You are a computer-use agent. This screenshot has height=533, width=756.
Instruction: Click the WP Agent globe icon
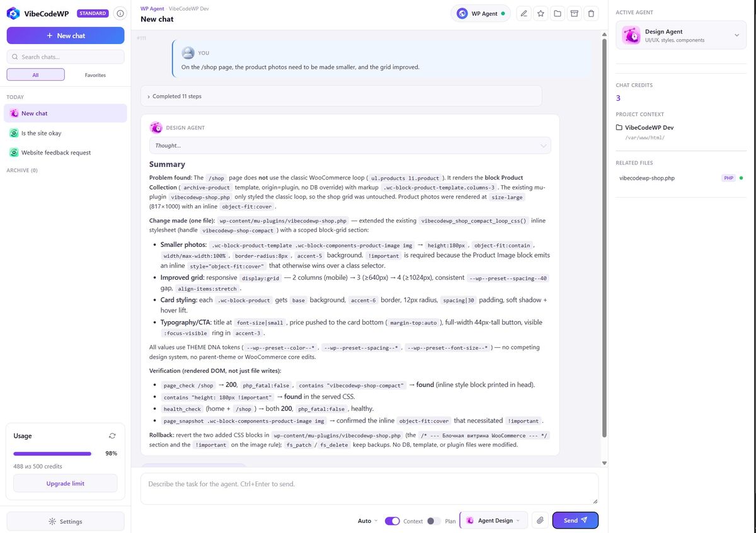(462, 13)
